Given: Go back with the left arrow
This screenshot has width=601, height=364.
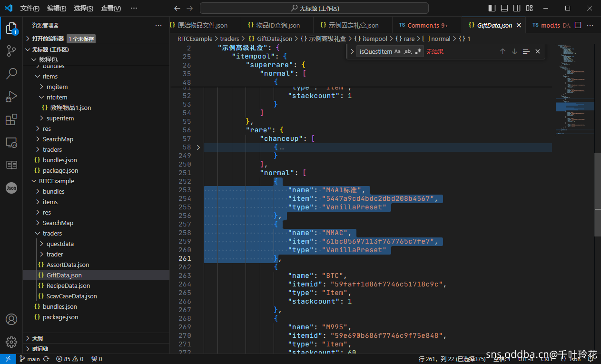Looking at the screenshot, I should (177, 8).
